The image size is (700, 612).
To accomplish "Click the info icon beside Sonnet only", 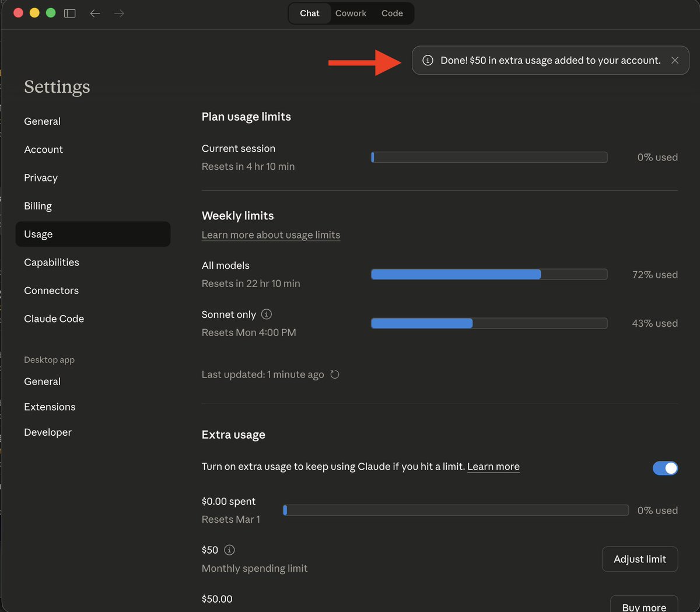I will 267,314.
